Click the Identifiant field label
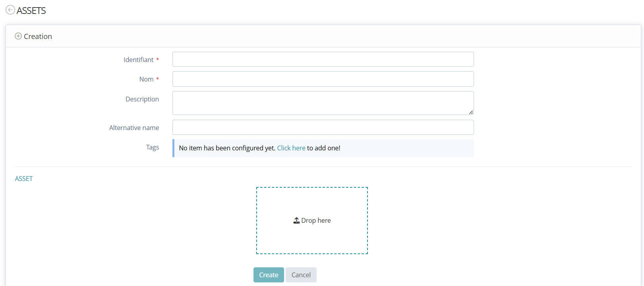The image size is (644, 286). [138, 60]
